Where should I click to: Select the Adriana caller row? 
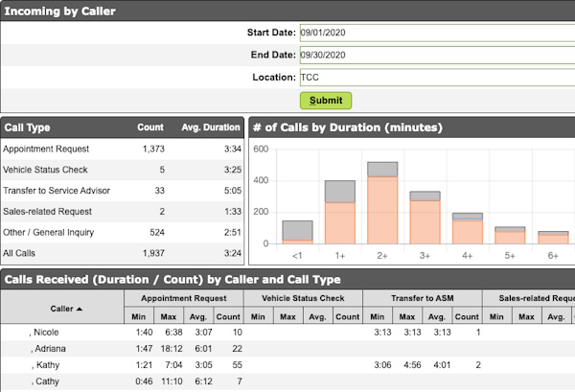coord(49,349)
